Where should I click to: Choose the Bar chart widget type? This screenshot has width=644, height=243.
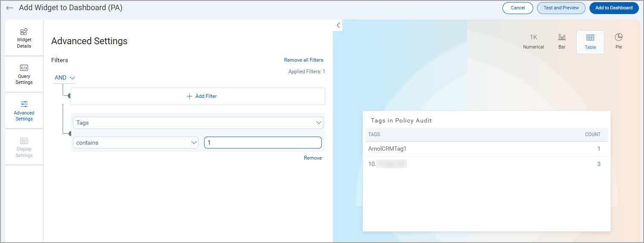click(562, 42)
